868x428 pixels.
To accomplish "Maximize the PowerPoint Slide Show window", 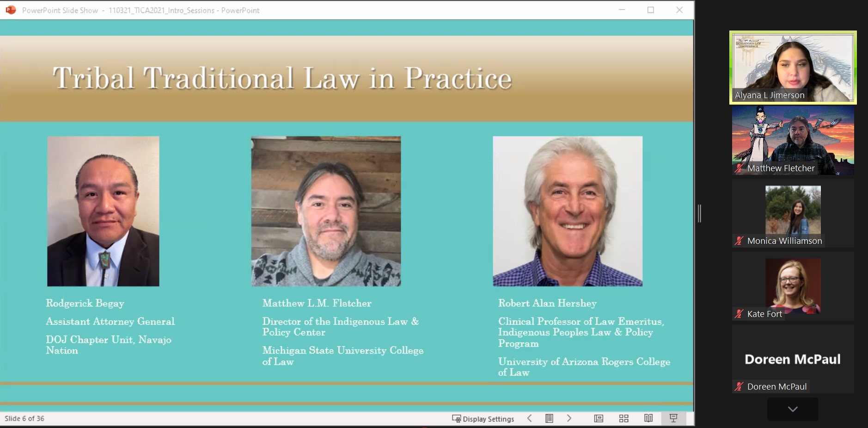I will point(651,10).
